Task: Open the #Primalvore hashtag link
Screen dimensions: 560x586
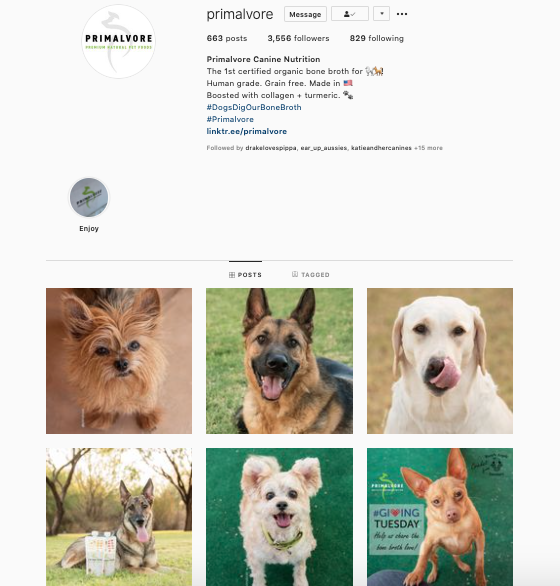Action: tap(230, 119)
